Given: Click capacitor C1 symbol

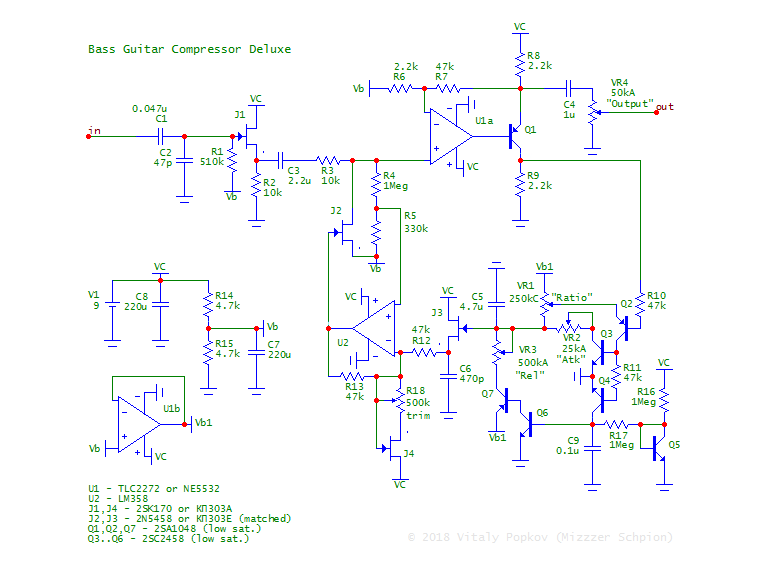Looking at the screenshot, I should [161, 136].
